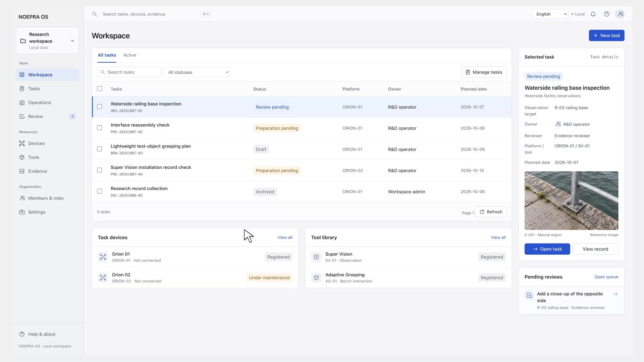Expand the Research workspace switcher

[47, 41]
